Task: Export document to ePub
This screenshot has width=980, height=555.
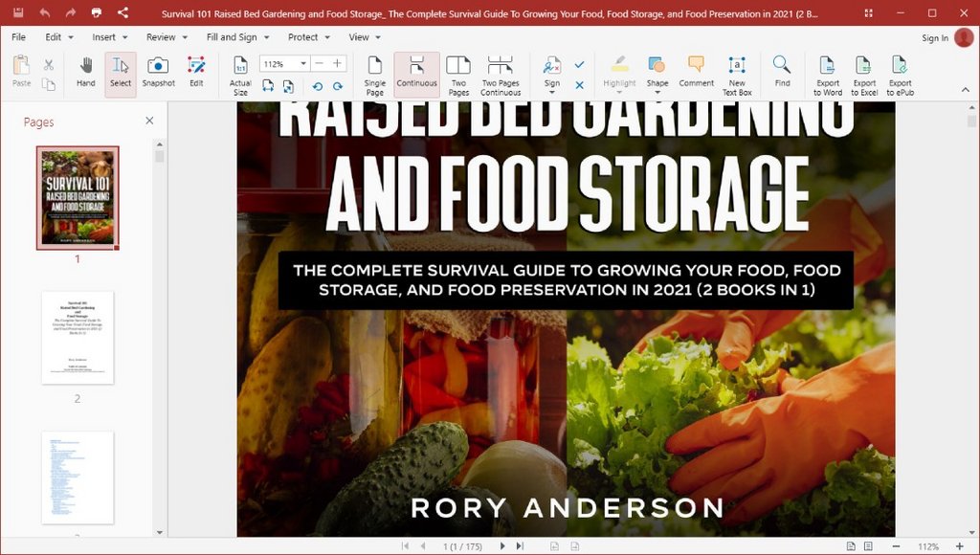Action: [x=900, y=77]
